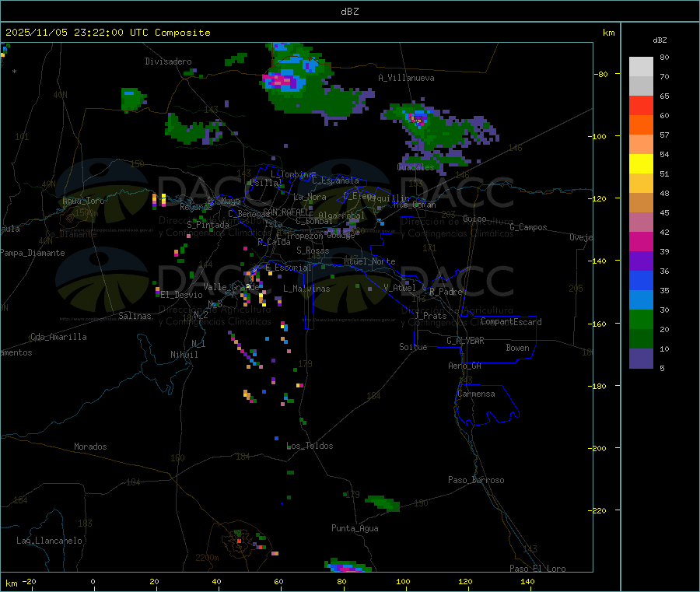Select the dark green 10-20 dBZ swatch
Image resolution: width=700 pixels, height=592 pixels.
click(x=641, y=339)
